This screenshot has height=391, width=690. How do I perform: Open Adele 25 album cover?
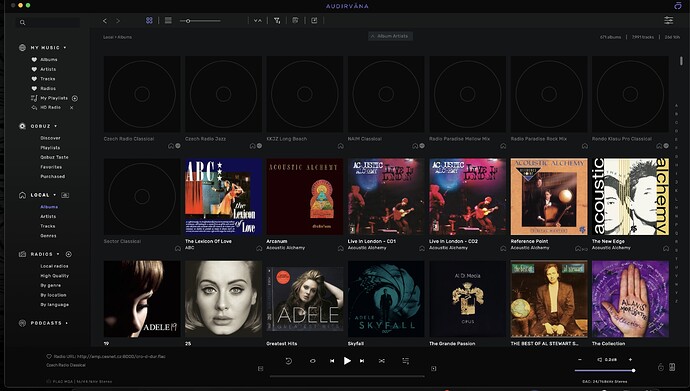point(223,299)
